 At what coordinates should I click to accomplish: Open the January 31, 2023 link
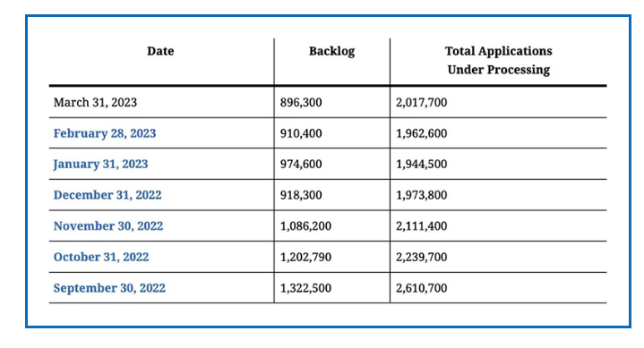click(100, 164)
